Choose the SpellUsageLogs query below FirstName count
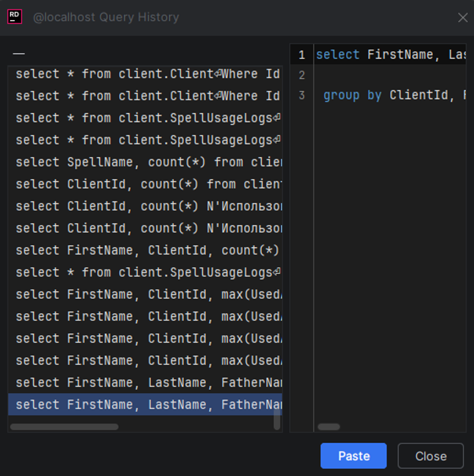 coord(145,272)
